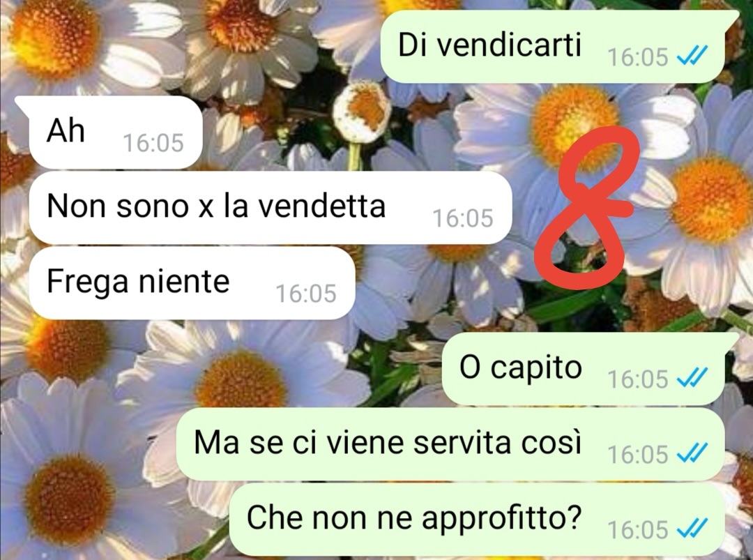Tap the read ticks beside O capito
Image resolution: width=753 pixels, height=560 pixels.
pyautogui.click(x=692, y=378)
